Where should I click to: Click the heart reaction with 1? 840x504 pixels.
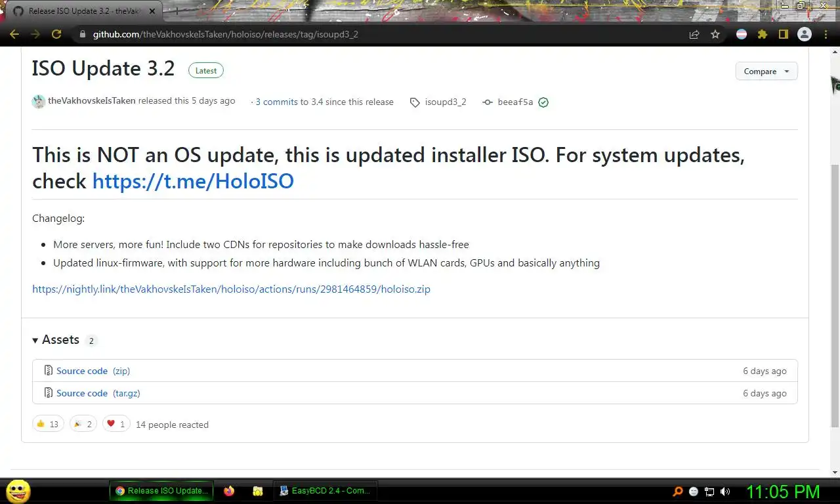[x=116, y=424]
